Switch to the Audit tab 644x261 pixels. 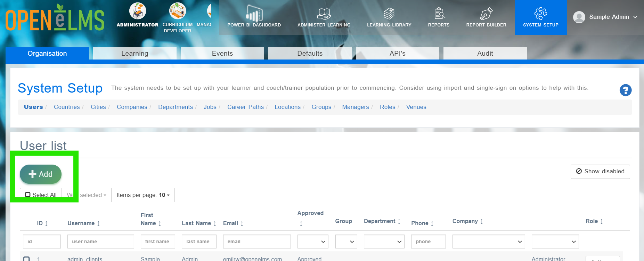tap(485, 54)
